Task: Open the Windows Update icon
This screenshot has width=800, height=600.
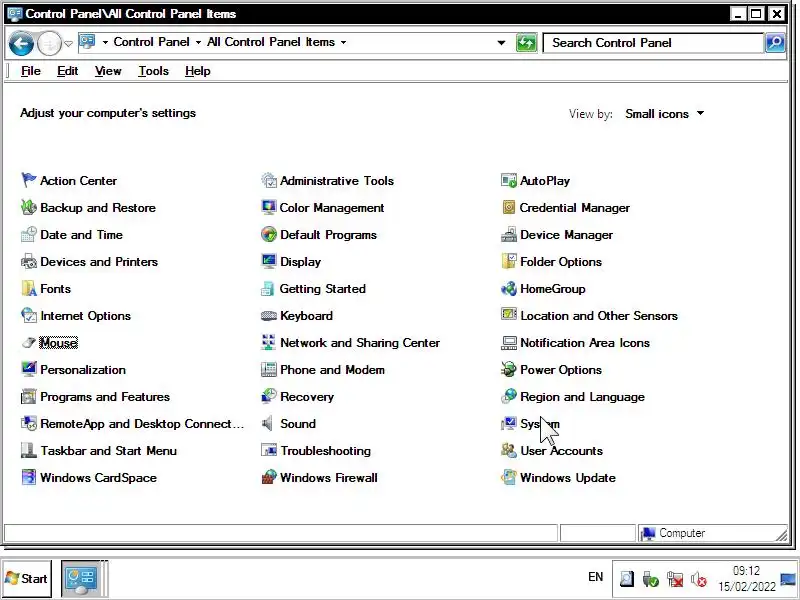Action: [x=509, y=478]
